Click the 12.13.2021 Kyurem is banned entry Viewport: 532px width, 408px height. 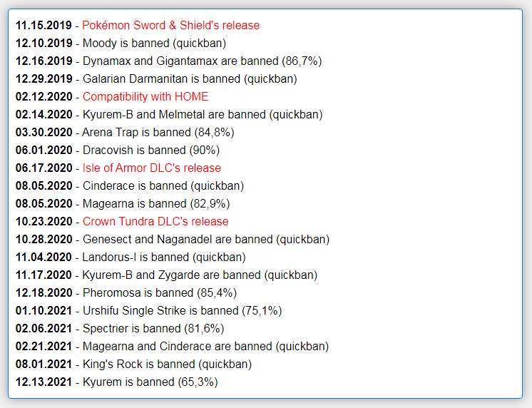[x=117, y=382]
